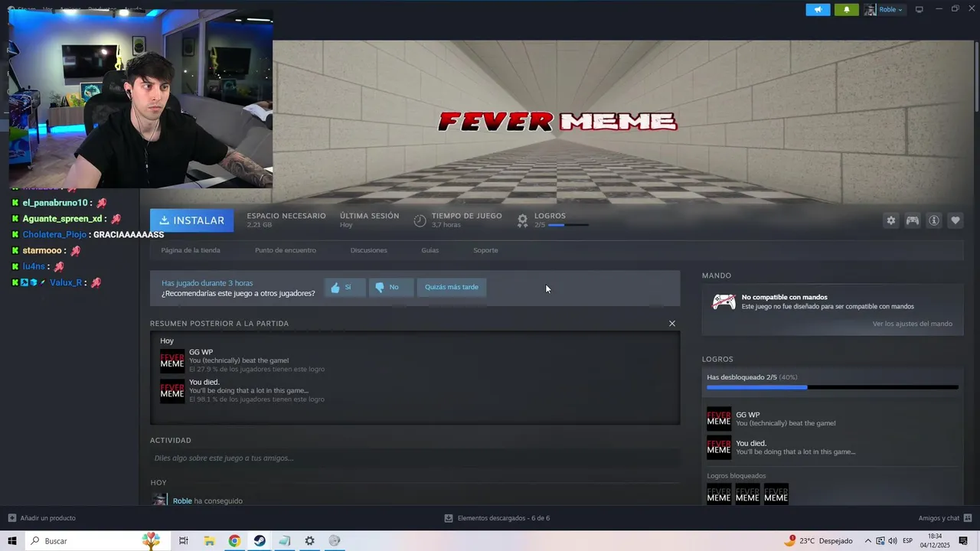Click the FEVER MEME banner image

pos(557,121)
